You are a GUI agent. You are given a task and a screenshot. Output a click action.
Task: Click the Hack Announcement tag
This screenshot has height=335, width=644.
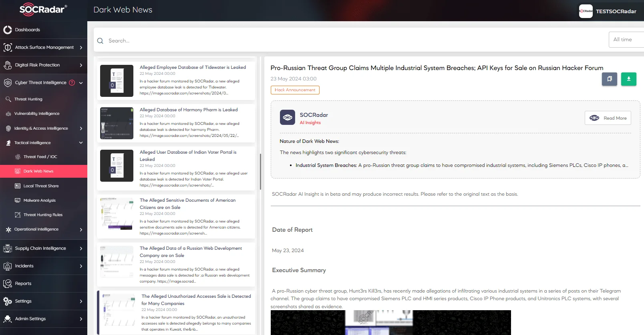point(295,90)
